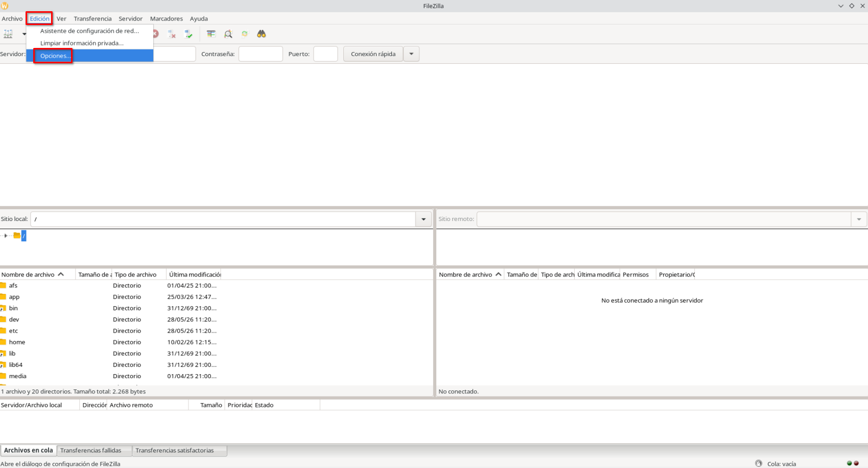The width and height of the screenshot is (868, 468).
Task: Switch to Transferencias satisfactorias tab
Action: tap(179, 450)
